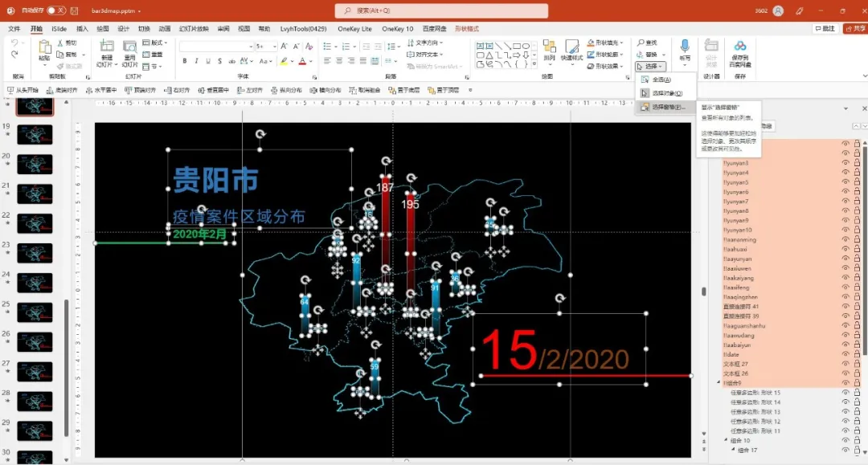Lock the !!aahuaxi object
Viewport: 868px width, 465px height.
857,249
